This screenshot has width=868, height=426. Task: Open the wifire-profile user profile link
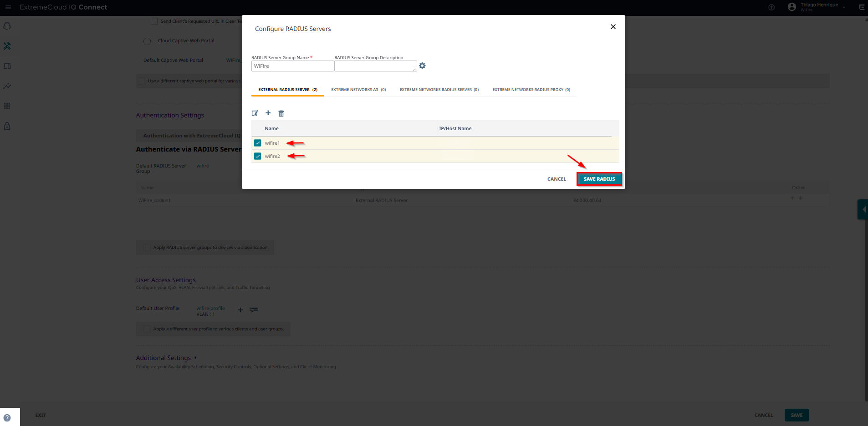pyautogui.click(x=210, y=308)
